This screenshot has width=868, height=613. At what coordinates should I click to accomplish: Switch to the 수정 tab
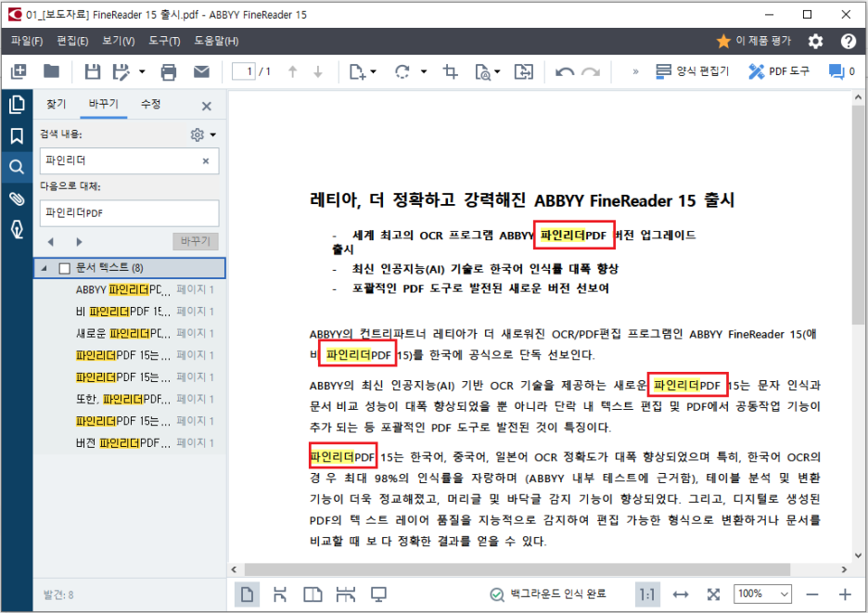(150, 104)
